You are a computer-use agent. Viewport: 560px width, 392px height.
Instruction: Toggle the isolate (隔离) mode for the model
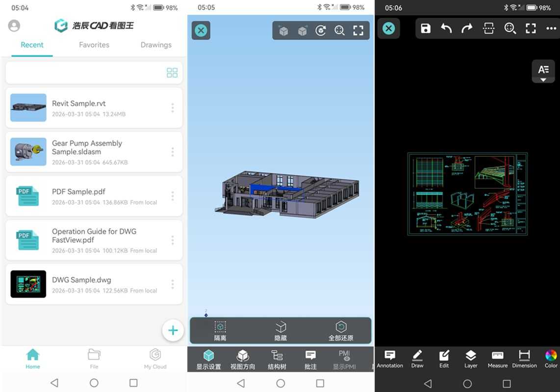(x=221, y=329)
